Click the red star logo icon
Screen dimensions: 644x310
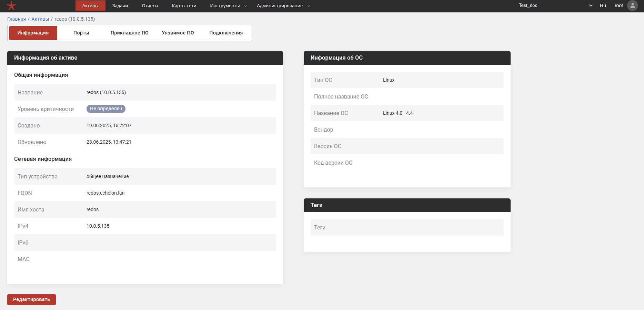click(x=11, y=6)
